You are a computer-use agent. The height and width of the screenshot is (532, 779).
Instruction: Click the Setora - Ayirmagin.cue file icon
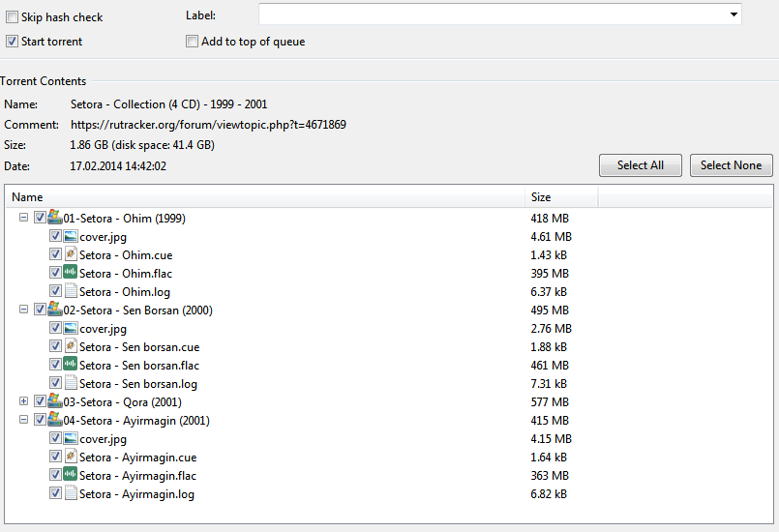click(x=71, y=457)
